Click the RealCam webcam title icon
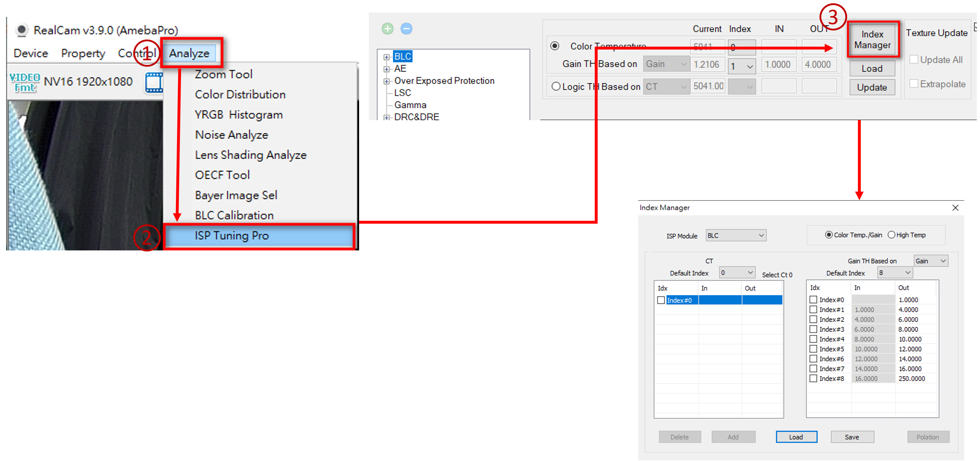Screen dimensions: 980x461 pos(22,30)
